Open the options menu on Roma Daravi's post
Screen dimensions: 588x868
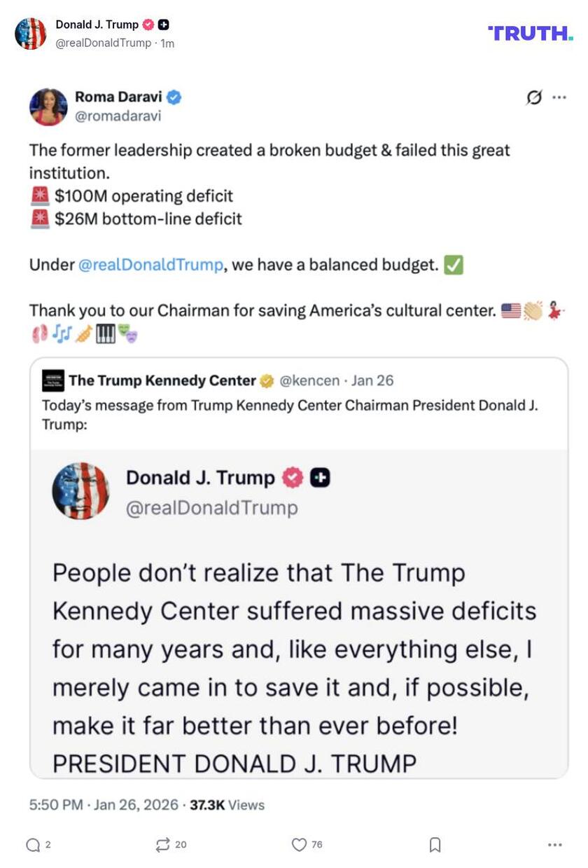558,97
